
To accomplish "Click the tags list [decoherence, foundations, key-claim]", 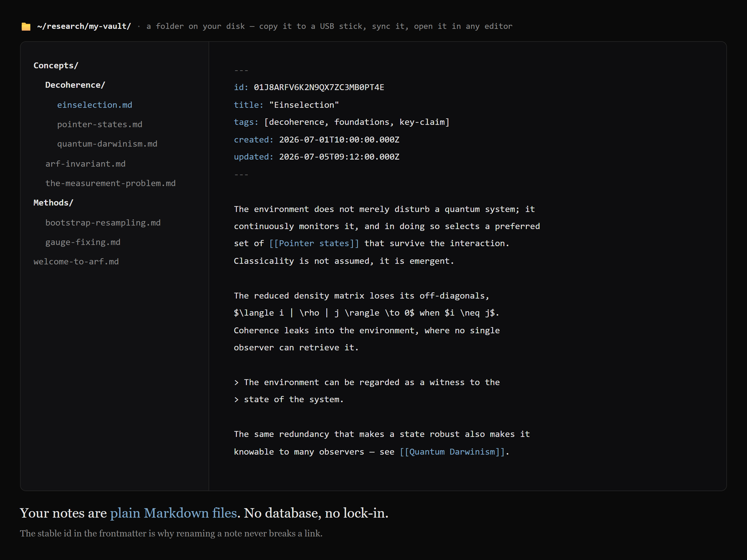I will coord(357,122).
